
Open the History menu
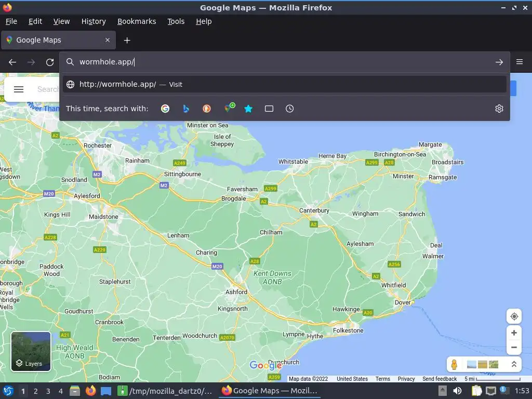[x=94, y=21]
